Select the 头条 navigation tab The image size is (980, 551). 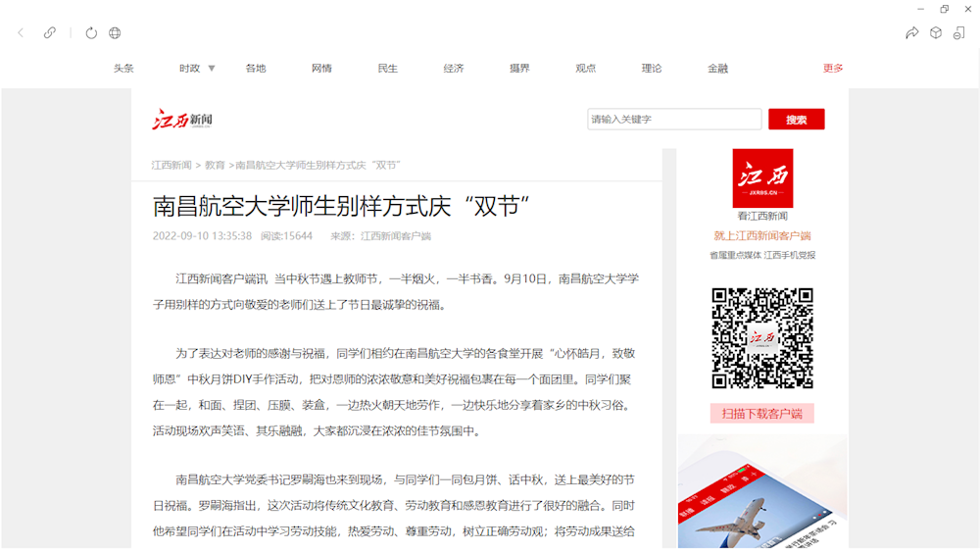pyautogui.click(x=123, y=68)
